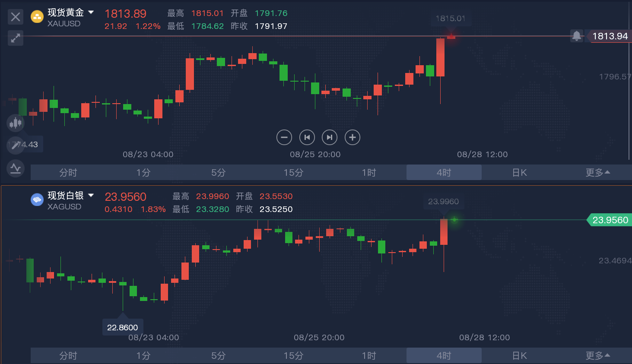Click the expand fullscreen arrows icon

pos(16,38)
